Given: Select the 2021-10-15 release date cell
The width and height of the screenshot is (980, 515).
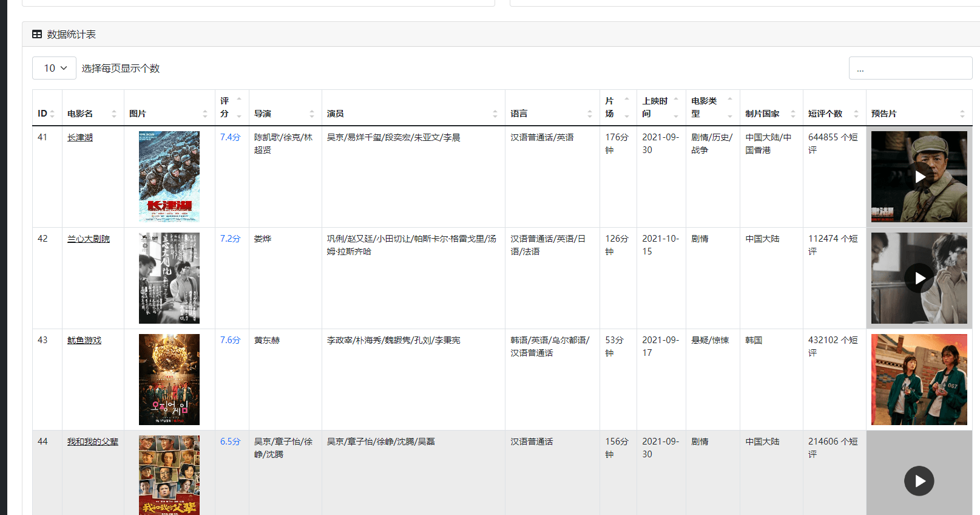Looking at the screenshot, I should [661, 278].
